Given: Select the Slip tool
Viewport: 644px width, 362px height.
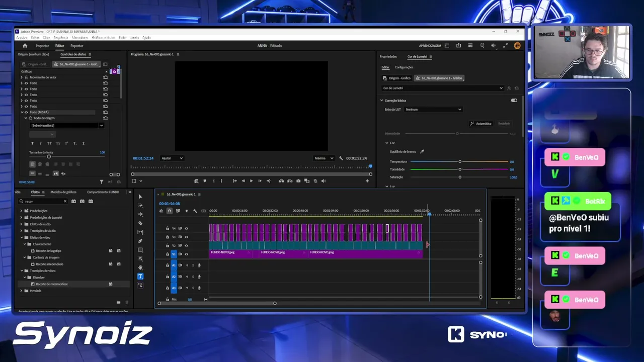Looking at the screenshot, I should click(x=140, y=232).
